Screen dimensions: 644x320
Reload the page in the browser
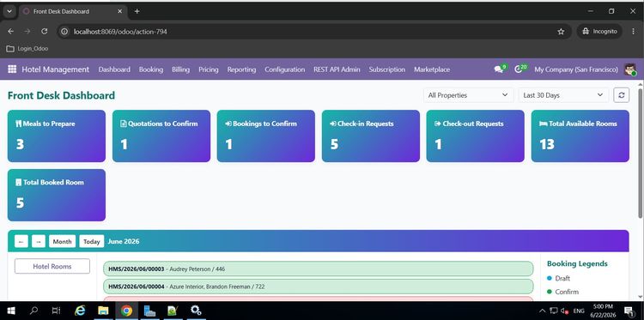pyautogui.click(x=45, y=32)
